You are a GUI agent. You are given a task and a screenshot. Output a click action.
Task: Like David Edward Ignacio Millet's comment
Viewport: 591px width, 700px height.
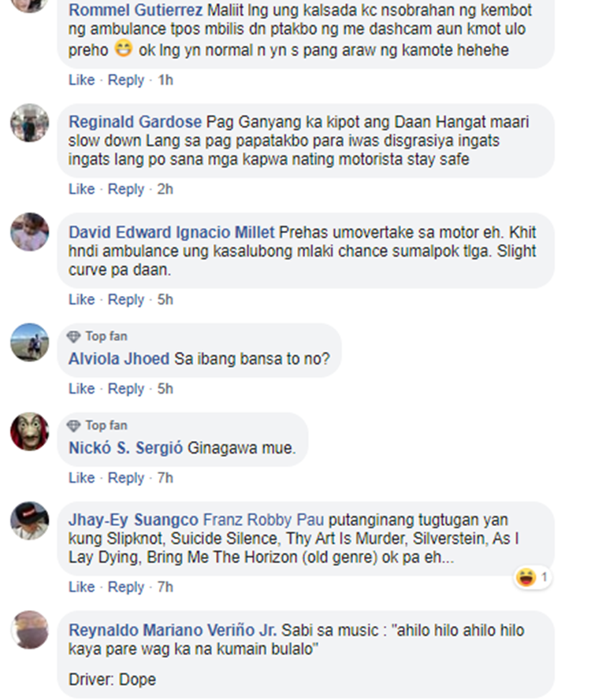tap(81, 299)
